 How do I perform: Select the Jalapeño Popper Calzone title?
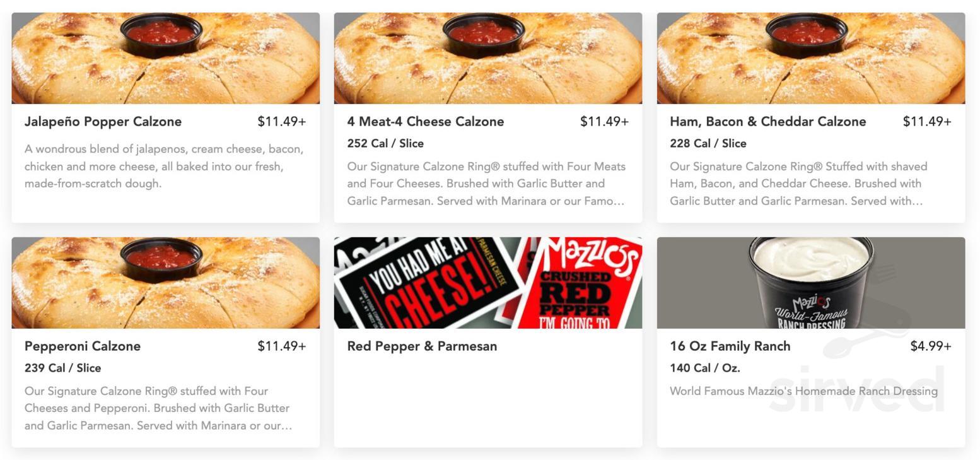pyautogui.click(x=103, y=121)
